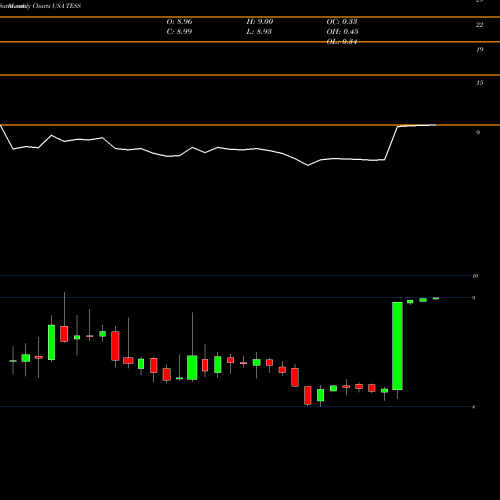The height and width of the screenshot is (500, 500).
Task: Click the '10' candlestick axis label
Action: [x=475, y=276]
